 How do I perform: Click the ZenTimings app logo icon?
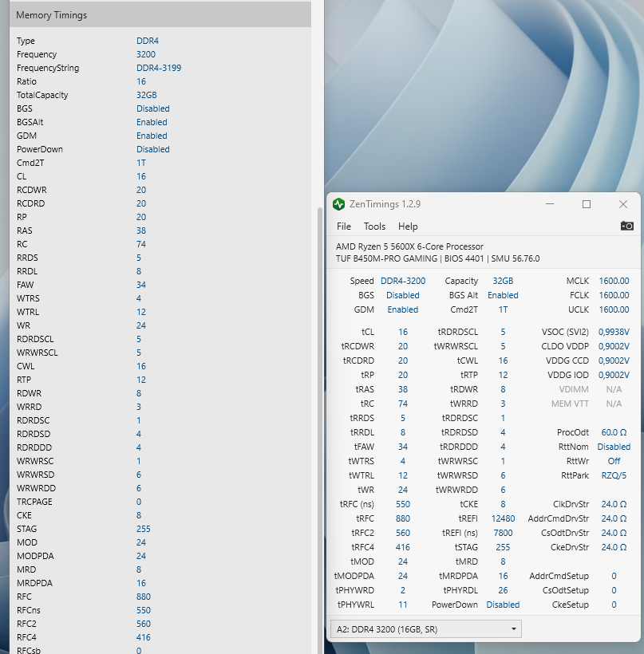[x=338, y=204]
